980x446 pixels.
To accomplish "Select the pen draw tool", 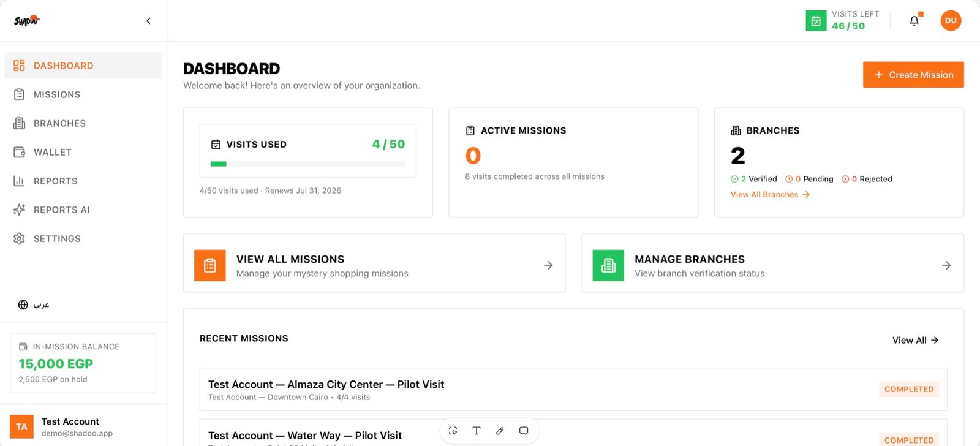I will [x=500, y=431].
